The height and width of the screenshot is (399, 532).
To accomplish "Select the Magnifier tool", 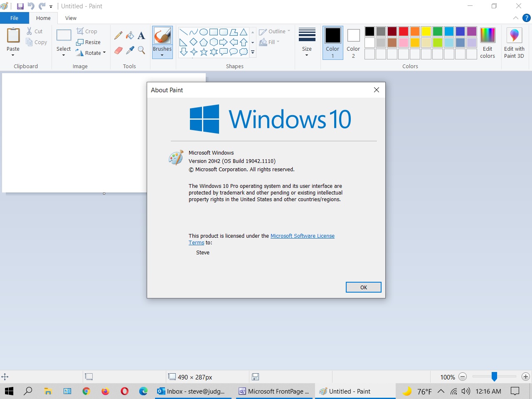I will (x=141, y=50).
